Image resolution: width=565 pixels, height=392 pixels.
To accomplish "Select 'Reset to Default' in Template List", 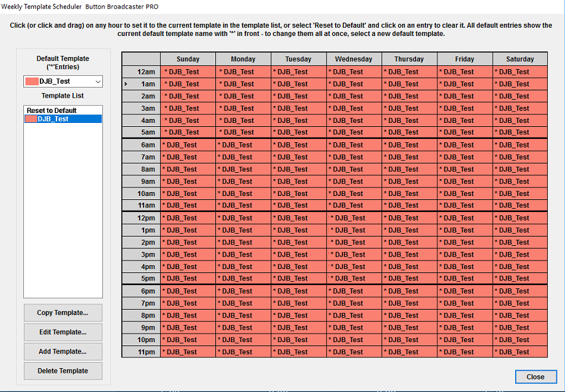I will (51, 110).
